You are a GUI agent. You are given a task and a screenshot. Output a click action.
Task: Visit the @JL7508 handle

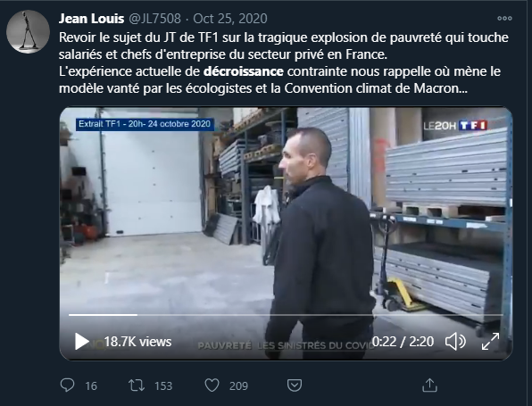point(154,19)
